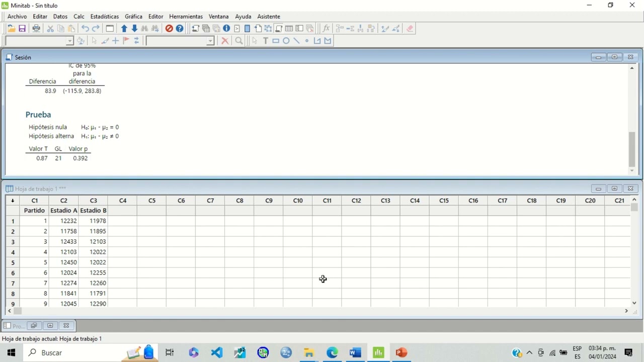Click the Prueba heading in Sesión

tap(38, 115)
